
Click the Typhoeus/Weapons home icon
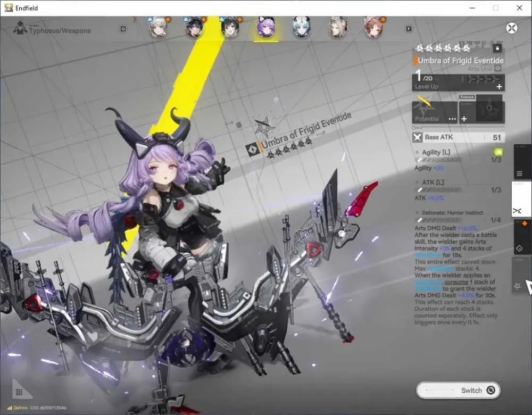[x=20, y=28]
